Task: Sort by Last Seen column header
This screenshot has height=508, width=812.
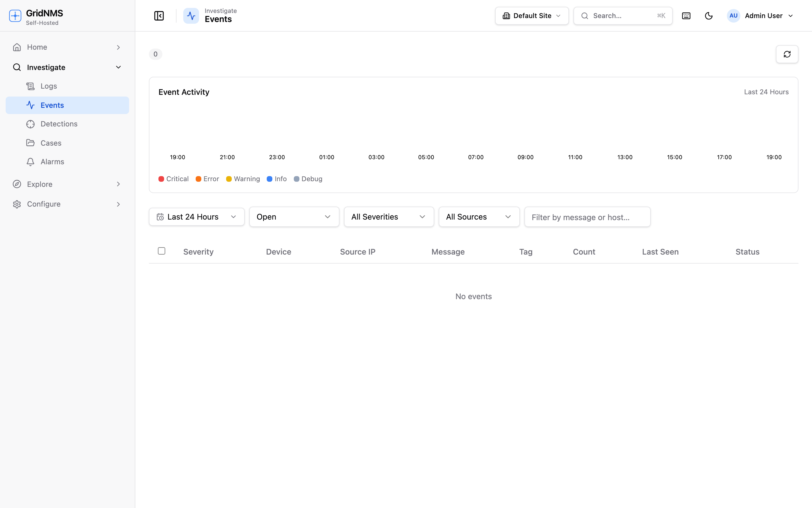Action: (x=660, y=252)
